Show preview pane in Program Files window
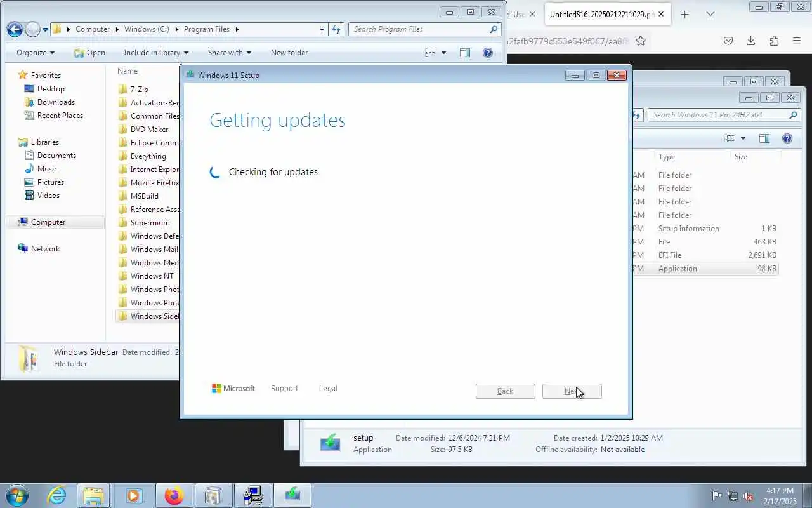The height and width of the screenshot is (508, 812). 465,53
